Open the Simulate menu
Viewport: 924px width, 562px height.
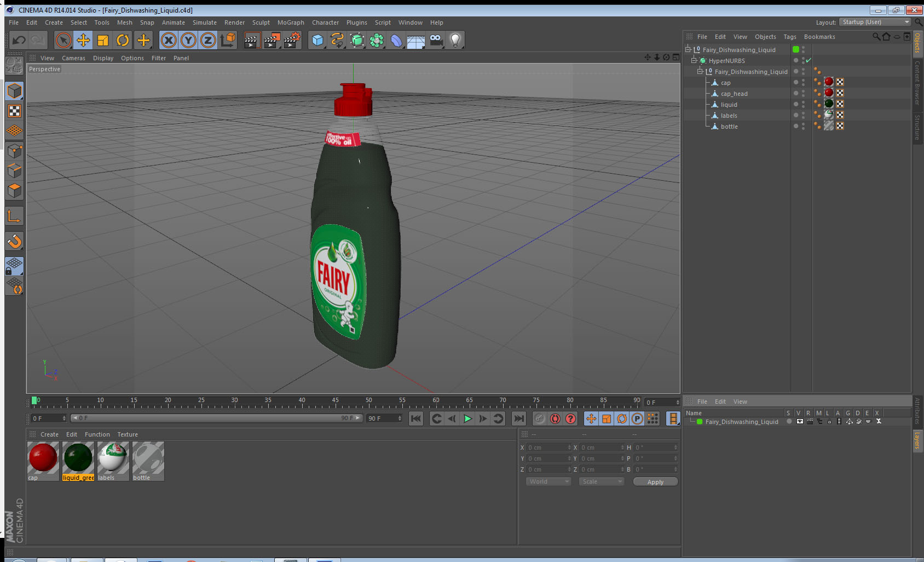click(x=205, y=22)
